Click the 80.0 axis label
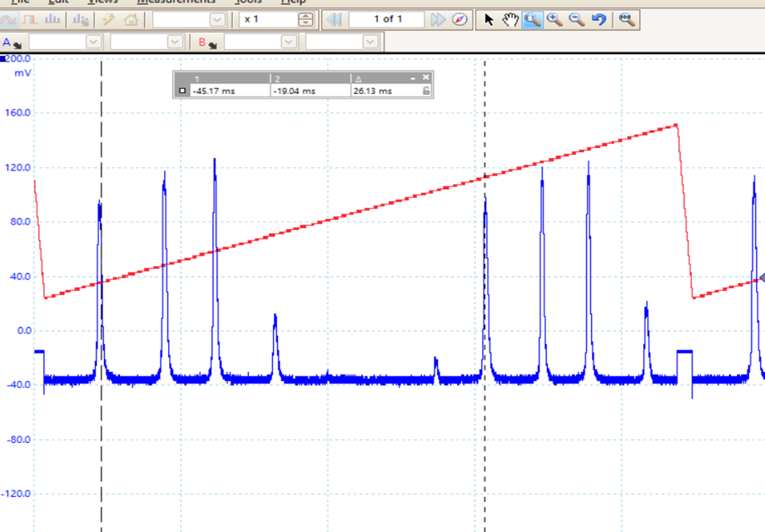This screenshot has width=765, height=532. [x=21, y=221]
